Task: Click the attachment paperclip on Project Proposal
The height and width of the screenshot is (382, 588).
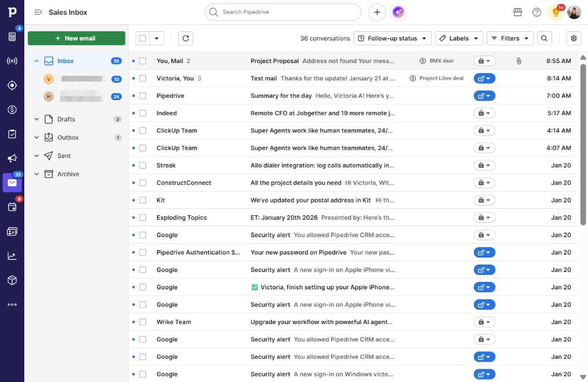Action: tap(519, 61)
